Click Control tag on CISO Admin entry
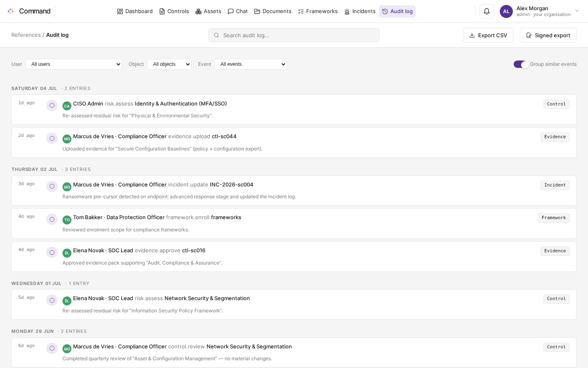This screenshot has height=368, width=588. coord(556,104)
